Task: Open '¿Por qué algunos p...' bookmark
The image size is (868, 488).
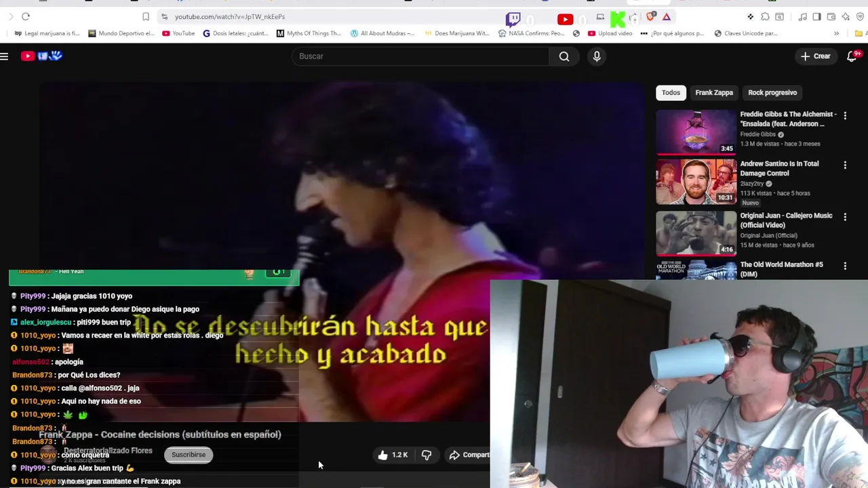Action: click(672, 33)
